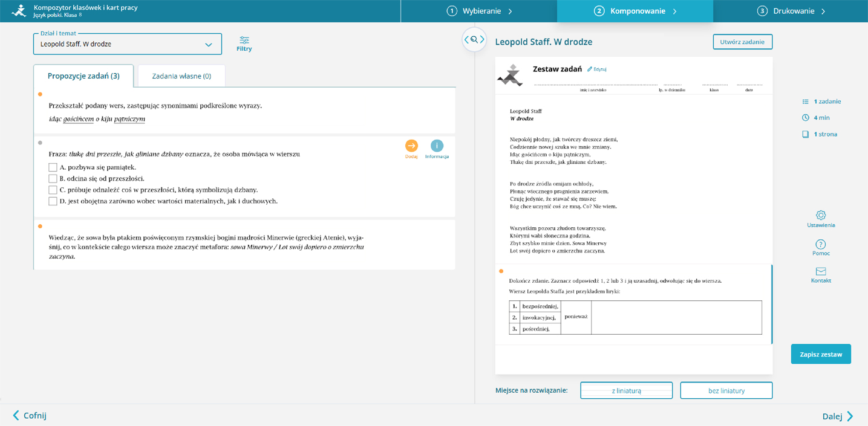The image size is (868, 426).
Task: Go to step 1 Wybieranie
Action: (x=479, y=11)
